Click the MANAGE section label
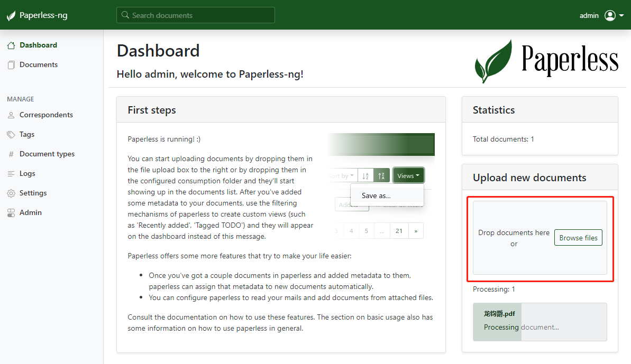The height and width of the screenshot is (364, 631). [21, 99]
